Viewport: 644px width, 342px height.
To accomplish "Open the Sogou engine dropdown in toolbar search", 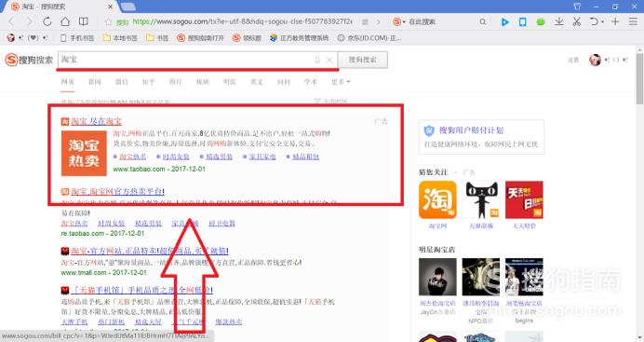I will click(398, 21).
